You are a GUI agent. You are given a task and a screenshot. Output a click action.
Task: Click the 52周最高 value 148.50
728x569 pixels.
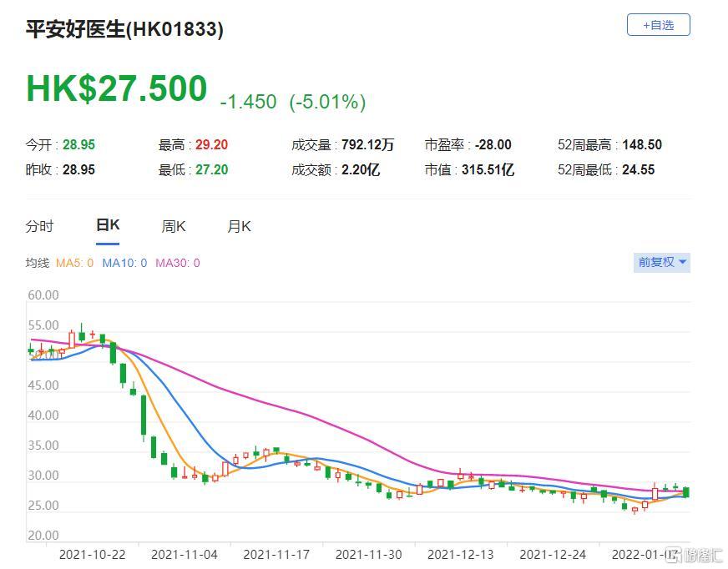[642, 145]
